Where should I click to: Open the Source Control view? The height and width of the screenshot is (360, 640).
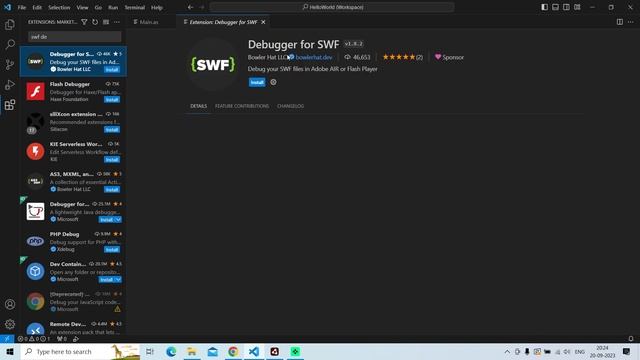(10, 64)
